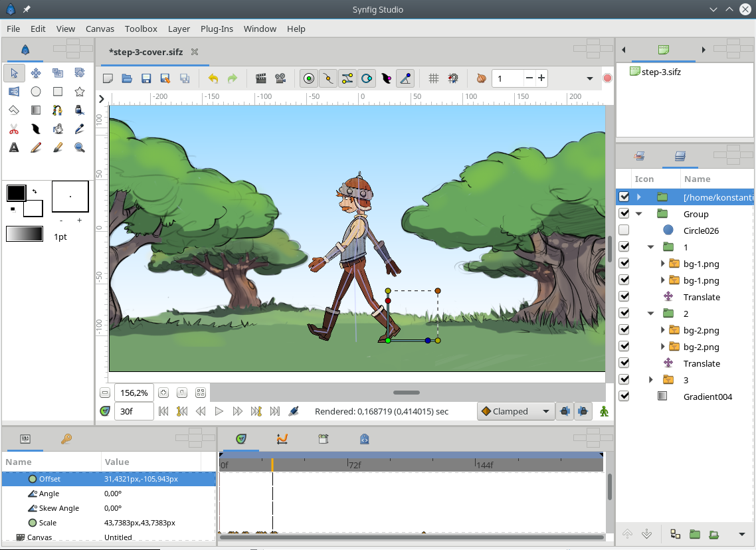Open render settings via clapperboard icon

point(260,78)
